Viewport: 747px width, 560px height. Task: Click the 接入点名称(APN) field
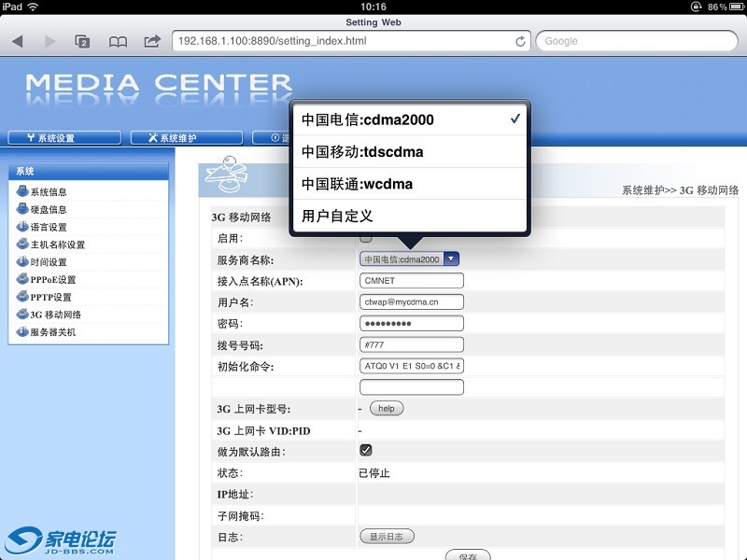(412, 281)
